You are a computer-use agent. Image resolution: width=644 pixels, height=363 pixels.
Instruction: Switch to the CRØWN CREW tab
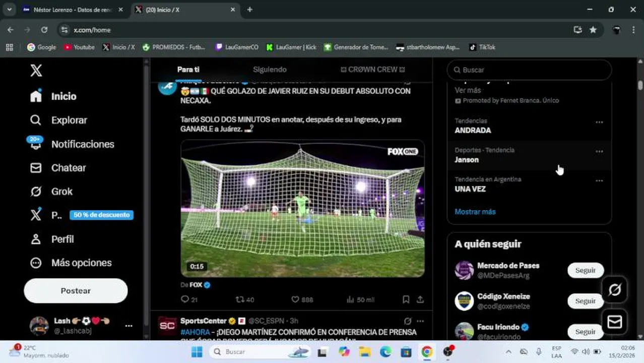tap(373, 70)
